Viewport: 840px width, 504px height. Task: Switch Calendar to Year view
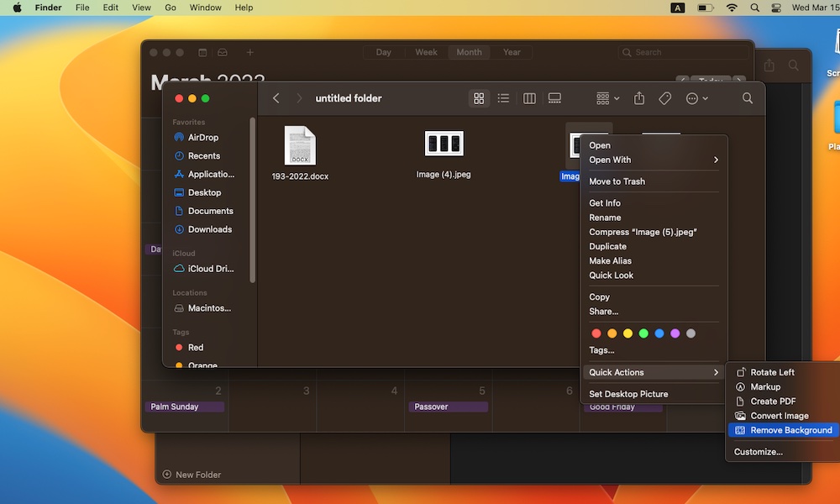click(x=512, y=52)
